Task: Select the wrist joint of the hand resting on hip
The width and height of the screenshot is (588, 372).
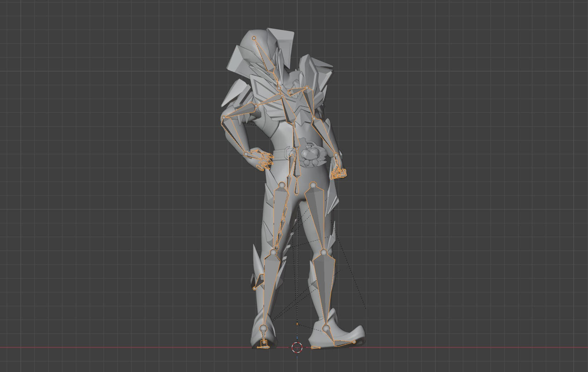Action: tap(246, 154)
